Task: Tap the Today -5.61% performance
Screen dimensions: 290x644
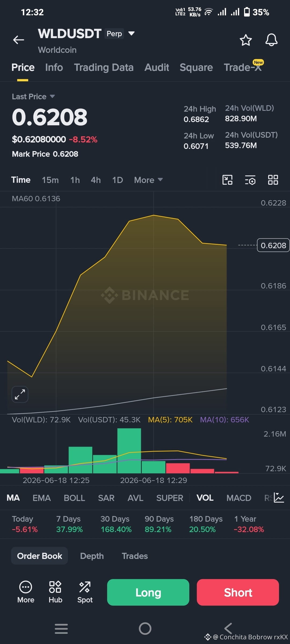Action: [25, 524]
